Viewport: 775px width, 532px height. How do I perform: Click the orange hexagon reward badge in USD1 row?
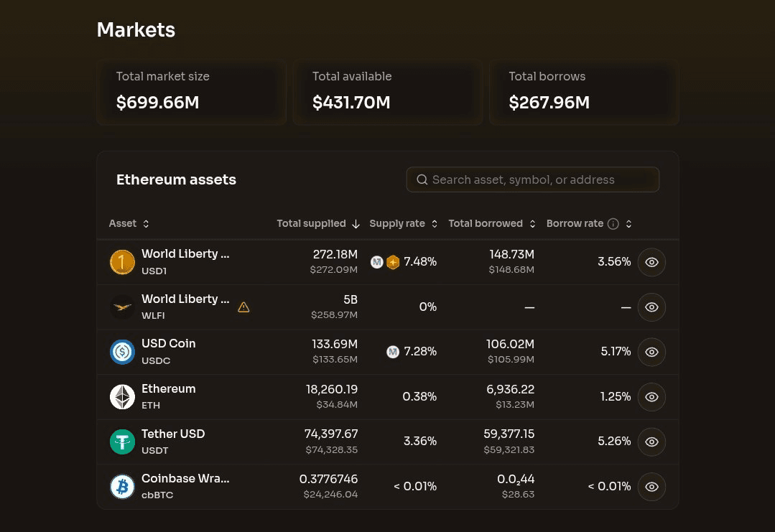(392, 262)
